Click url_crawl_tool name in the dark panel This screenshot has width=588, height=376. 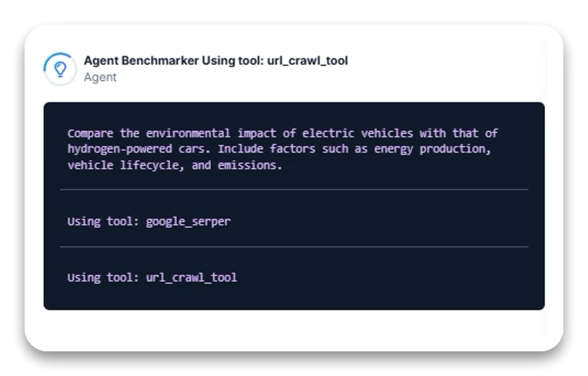191,277
